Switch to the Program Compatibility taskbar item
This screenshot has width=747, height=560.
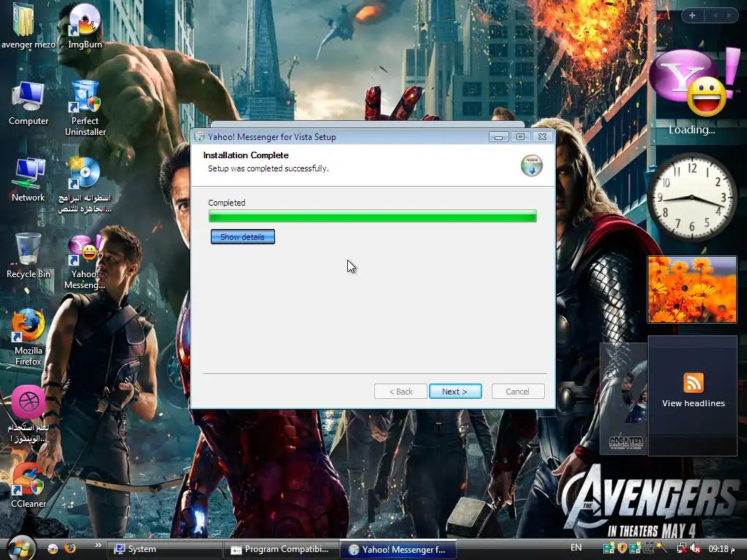282,549
